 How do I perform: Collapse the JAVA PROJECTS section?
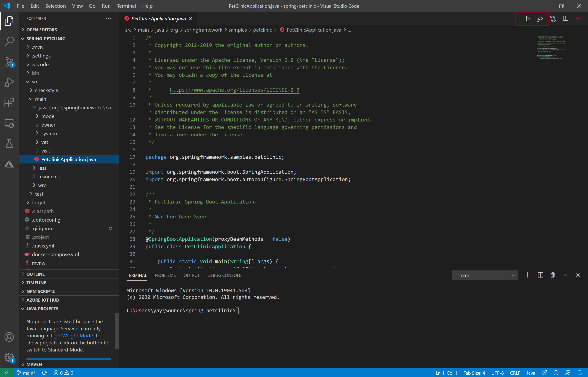coord(69,309)
